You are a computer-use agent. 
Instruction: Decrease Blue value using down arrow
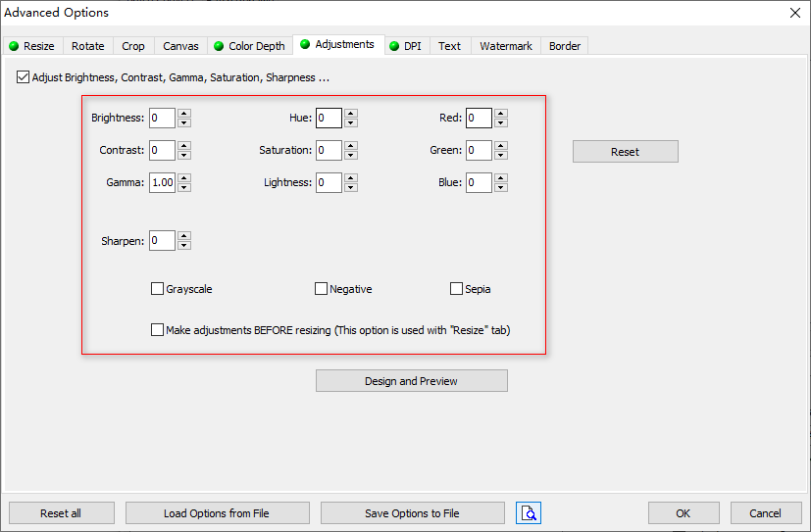501,187
